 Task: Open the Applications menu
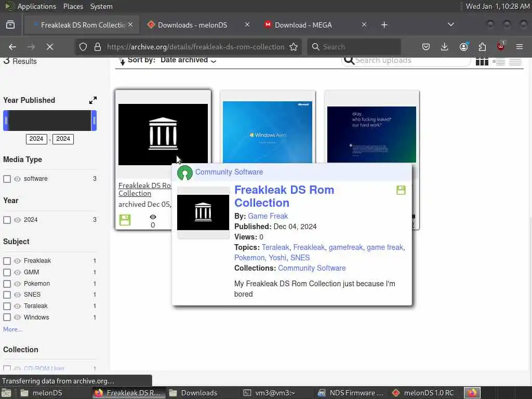coord(37,6)
